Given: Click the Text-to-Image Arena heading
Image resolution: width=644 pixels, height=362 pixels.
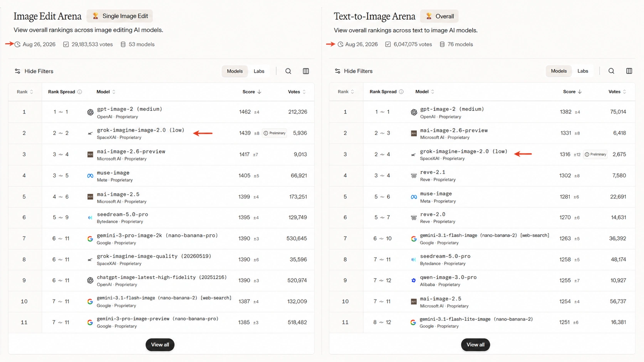Looking at the screenshot, I should click(374, 16).
